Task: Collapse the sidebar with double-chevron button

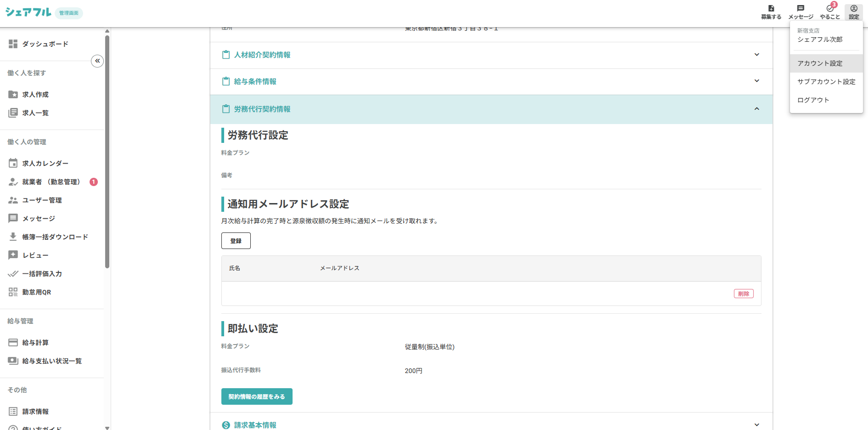Action: tap(97, 61)
